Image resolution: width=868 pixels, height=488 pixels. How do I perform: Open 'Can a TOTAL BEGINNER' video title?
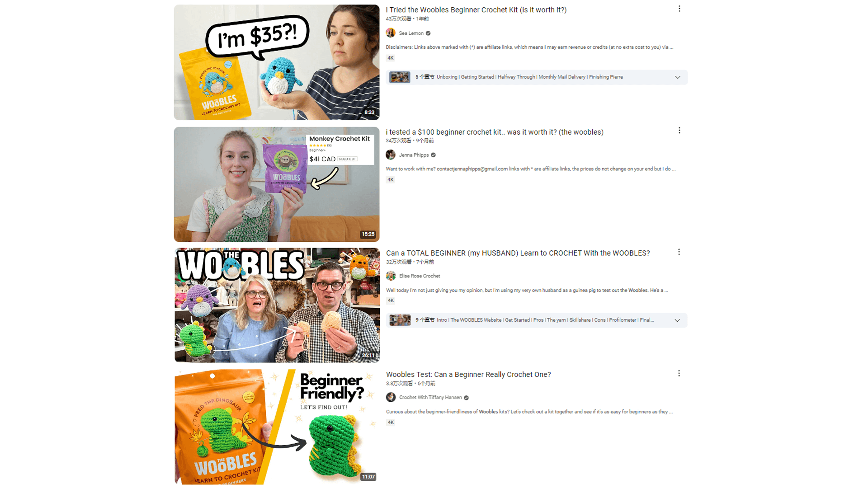click(518, 253)
